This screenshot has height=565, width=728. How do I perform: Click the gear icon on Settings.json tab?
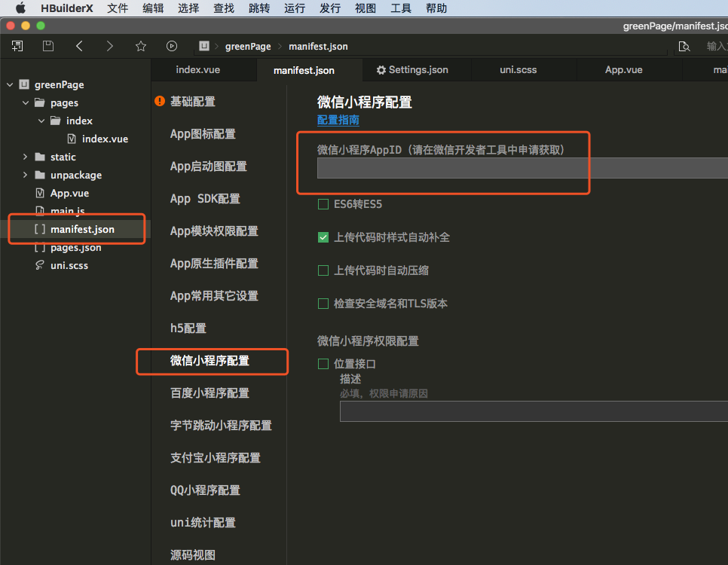click(x=381, y=70)
